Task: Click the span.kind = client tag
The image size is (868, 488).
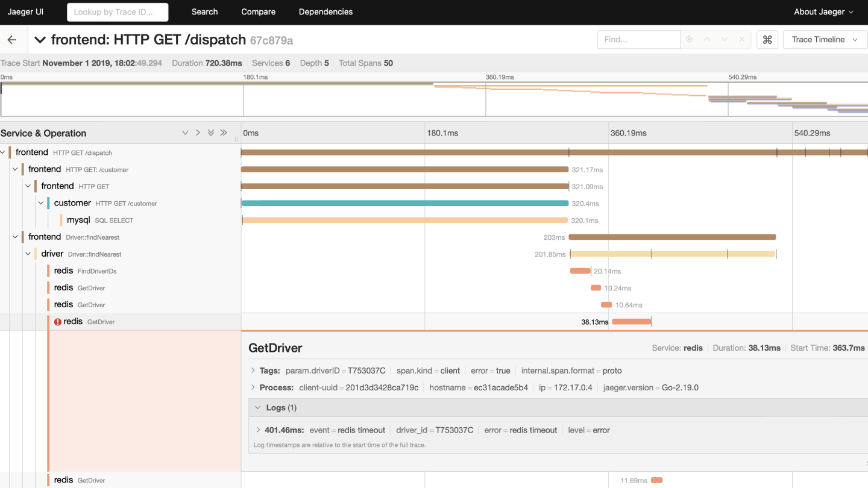Action: point(428,371)
